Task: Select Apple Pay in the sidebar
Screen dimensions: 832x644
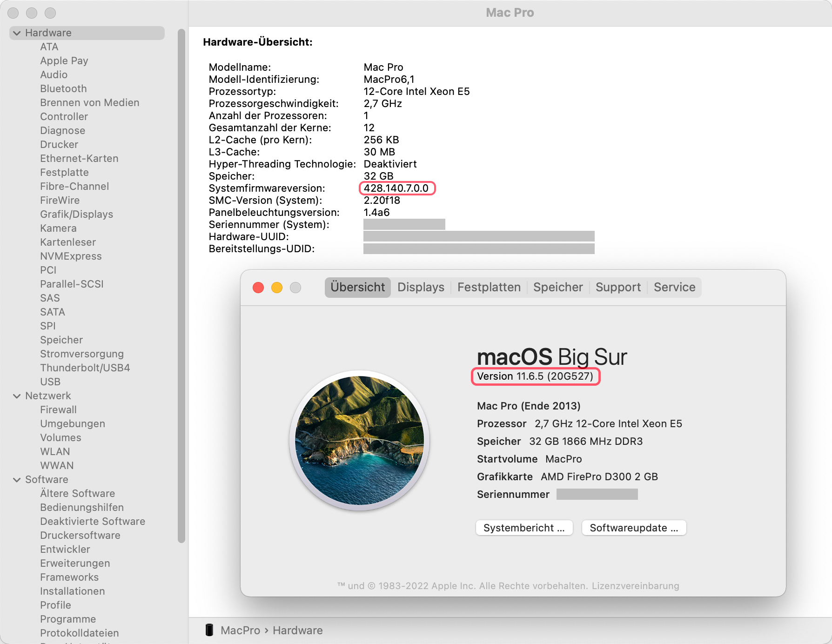Action: pyautogui.click(x=64, y=61)
